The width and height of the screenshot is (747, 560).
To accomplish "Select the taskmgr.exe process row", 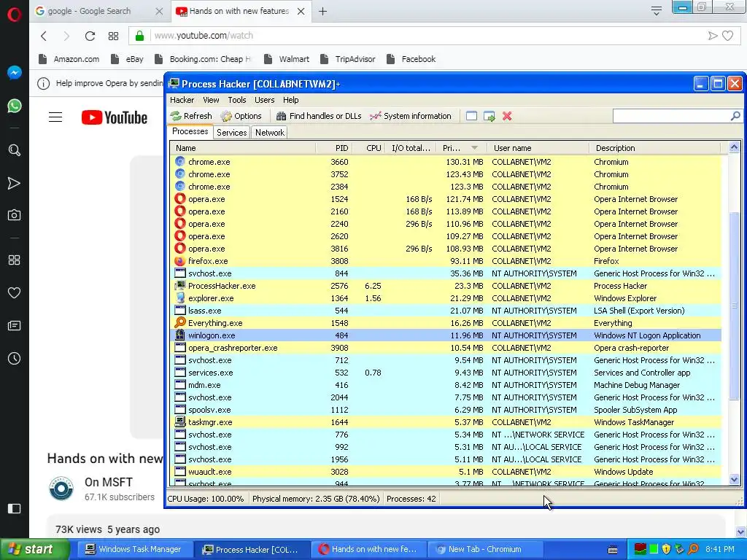I will click(x=446, y=422).
